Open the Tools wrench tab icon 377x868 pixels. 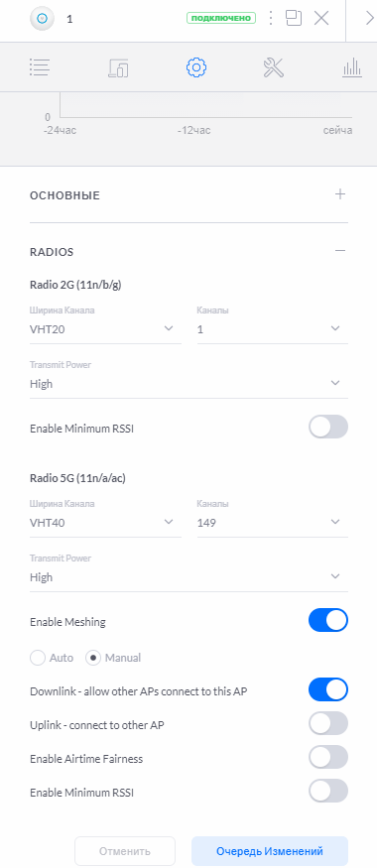coord(274,67)
